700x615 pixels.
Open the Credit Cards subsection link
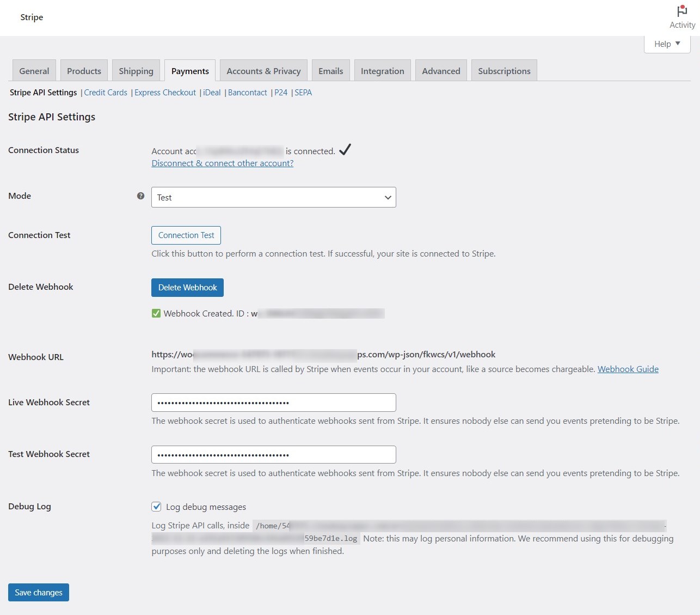coord(106,93)
